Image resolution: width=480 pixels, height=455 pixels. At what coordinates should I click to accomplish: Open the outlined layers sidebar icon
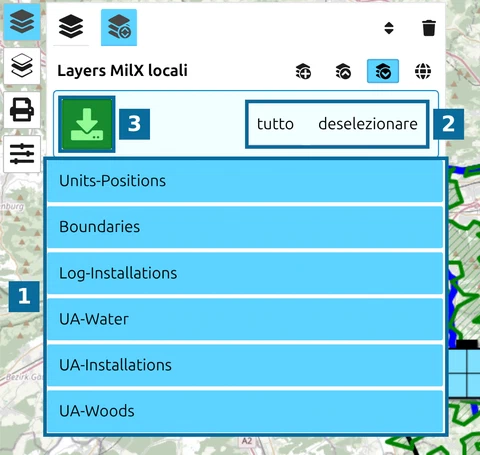22,66
